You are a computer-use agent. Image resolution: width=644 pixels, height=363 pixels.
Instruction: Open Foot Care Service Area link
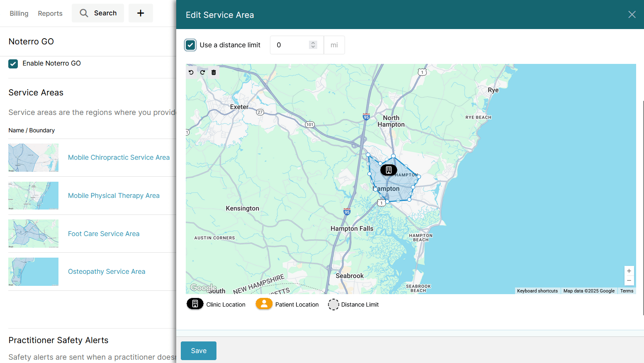(x=104, y=234)
